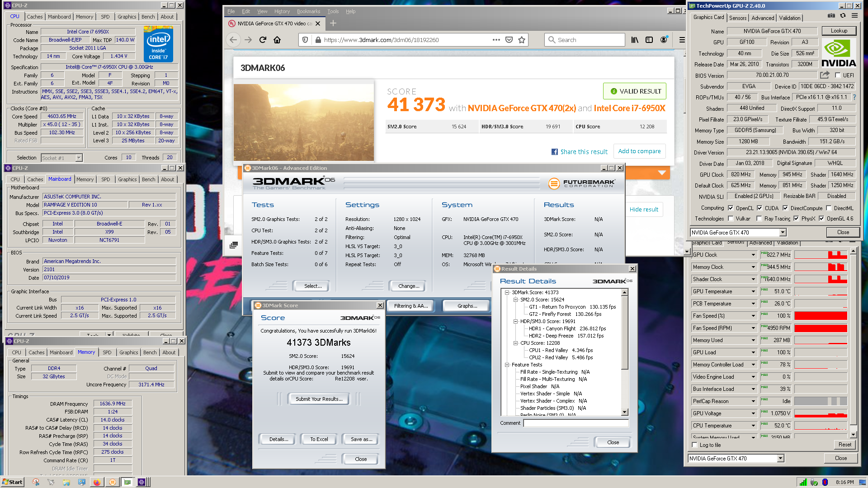Toggle the PhysX checkbox
Image resolution: width=868 pixels, height=488 pixels.
(796, 219)
